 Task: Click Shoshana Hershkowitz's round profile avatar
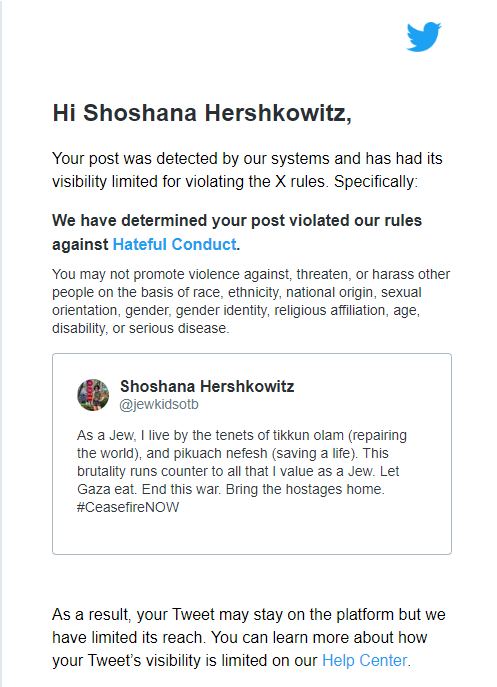pos(93,395)
